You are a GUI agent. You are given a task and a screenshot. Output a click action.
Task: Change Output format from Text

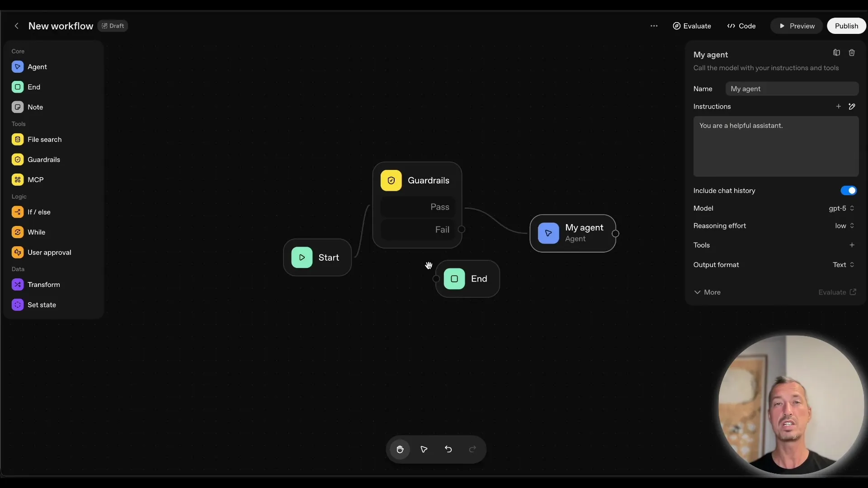842,265
